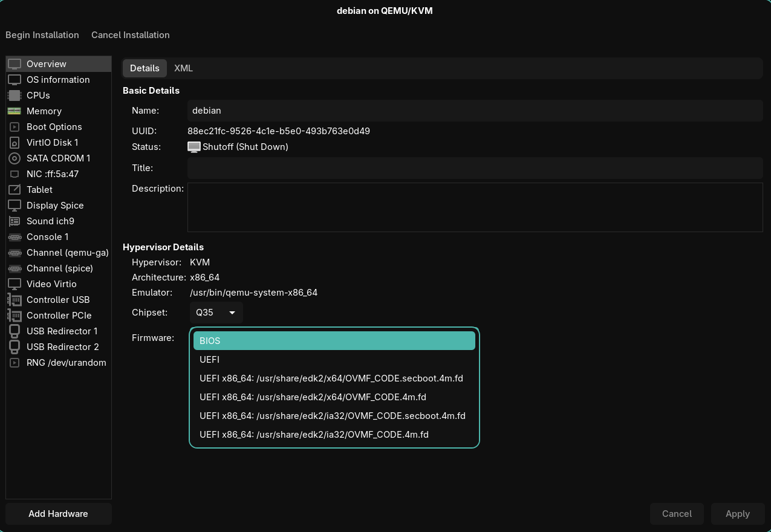The height and width of the screenshot is (532, 771).
Task: Click the empty Title input field
Action: [475, 168]
